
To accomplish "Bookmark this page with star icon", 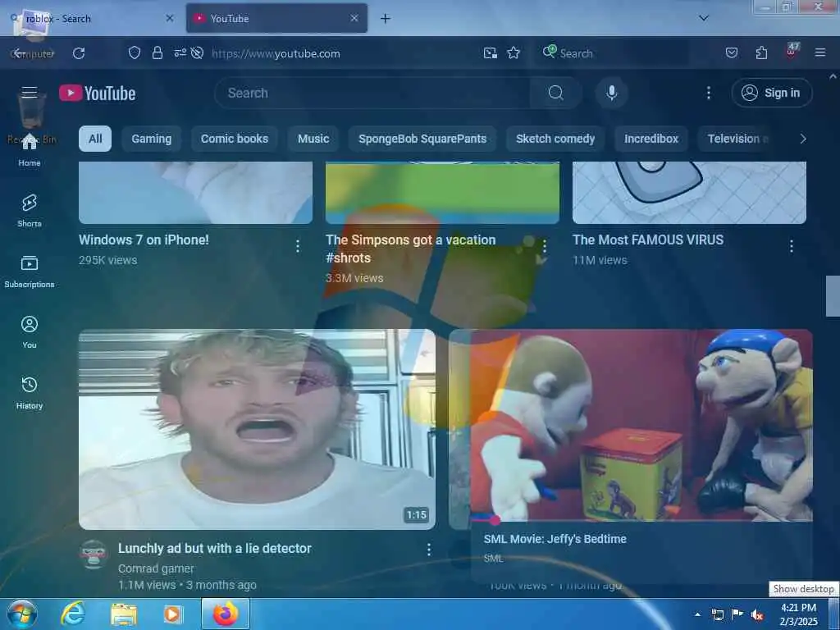I will [514, 53].
